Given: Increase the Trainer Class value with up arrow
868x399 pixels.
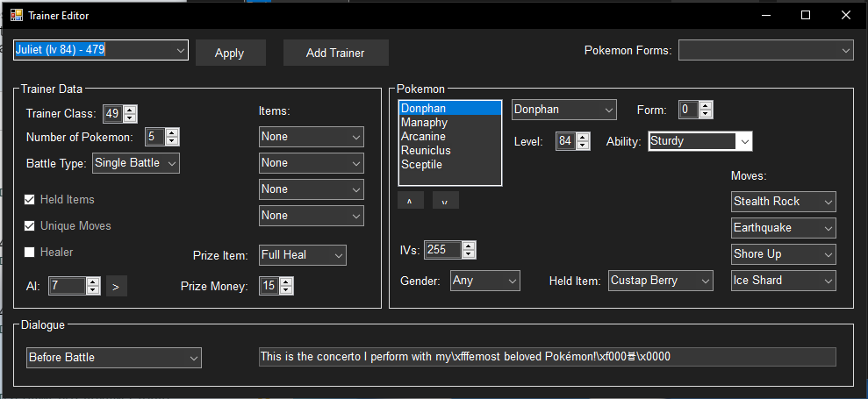Looking at the screenshot, I should 130,110.
